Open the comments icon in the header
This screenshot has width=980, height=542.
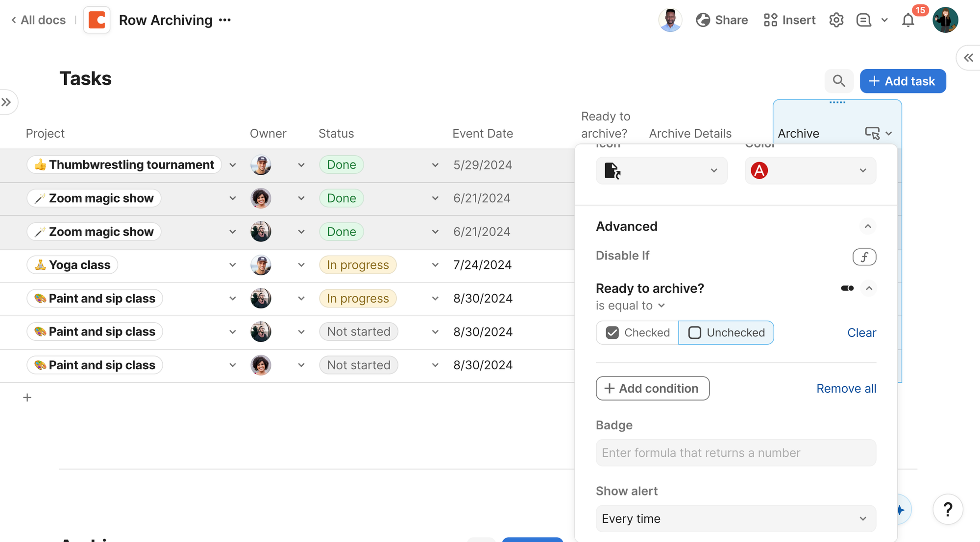(863, 20)
